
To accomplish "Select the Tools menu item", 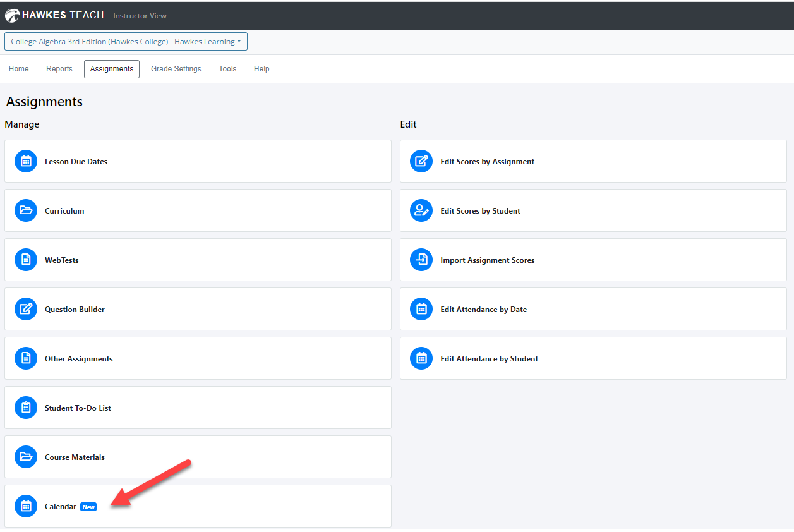I will click(227, 69).
